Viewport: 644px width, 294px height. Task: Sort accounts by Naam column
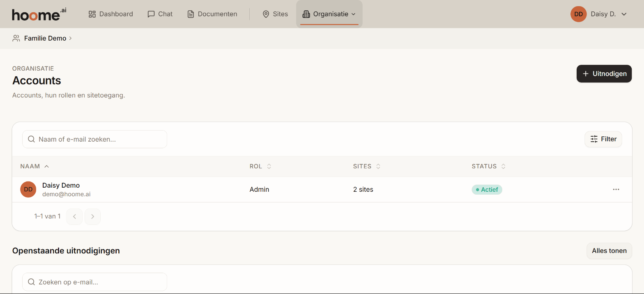(x=34, y=166)
